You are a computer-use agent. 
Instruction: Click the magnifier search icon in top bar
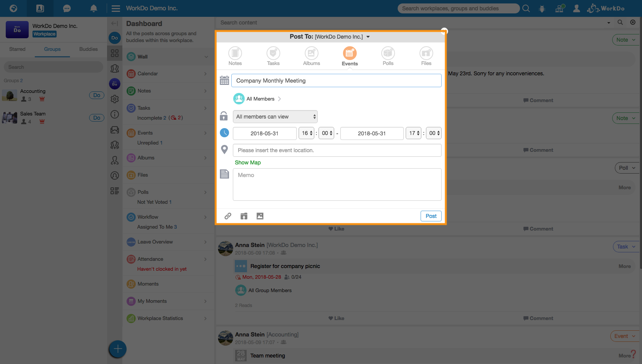(526, 8)
